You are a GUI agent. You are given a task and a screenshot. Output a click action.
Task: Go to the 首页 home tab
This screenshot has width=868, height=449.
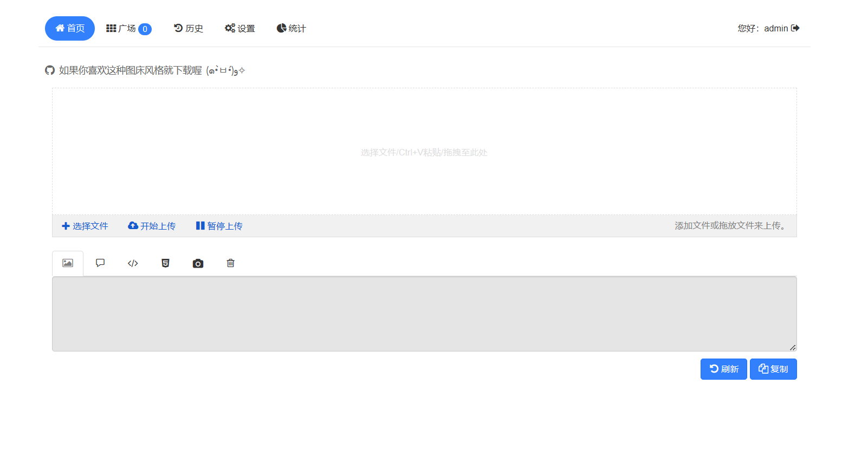70,28
